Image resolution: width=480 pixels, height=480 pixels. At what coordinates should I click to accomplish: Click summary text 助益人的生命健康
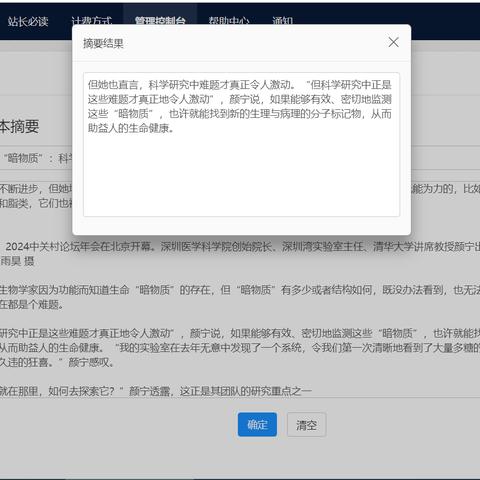(131, 128)
